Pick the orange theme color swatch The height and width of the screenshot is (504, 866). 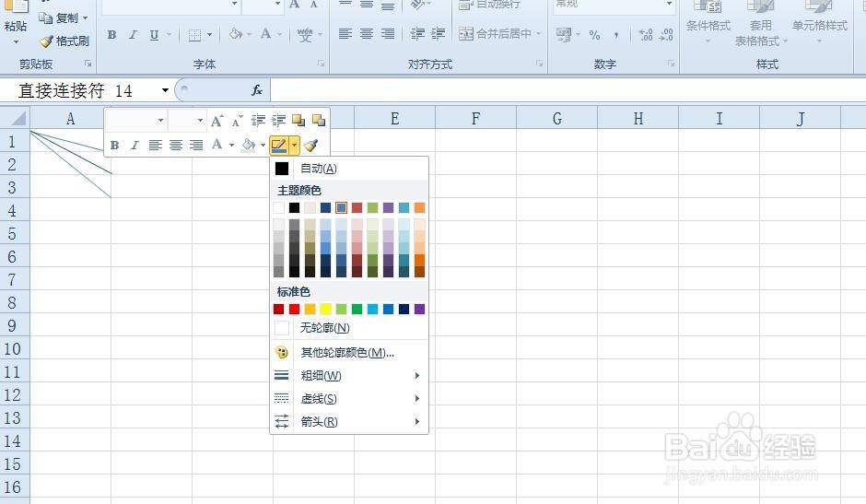click(420, 208)
